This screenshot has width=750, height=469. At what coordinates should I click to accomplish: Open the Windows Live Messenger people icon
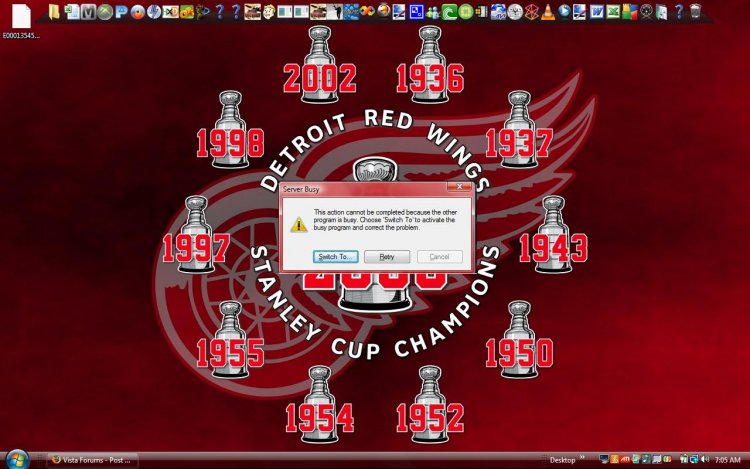(x=433, y=12)
